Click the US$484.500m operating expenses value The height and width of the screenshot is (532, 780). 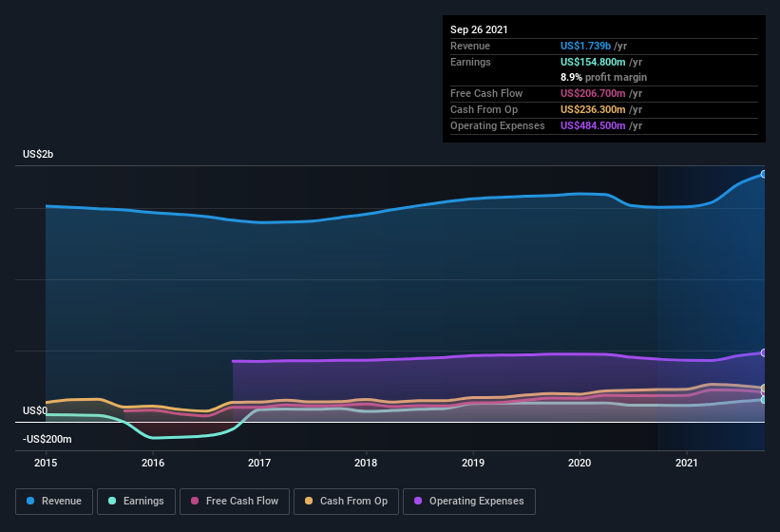(593, 125)
